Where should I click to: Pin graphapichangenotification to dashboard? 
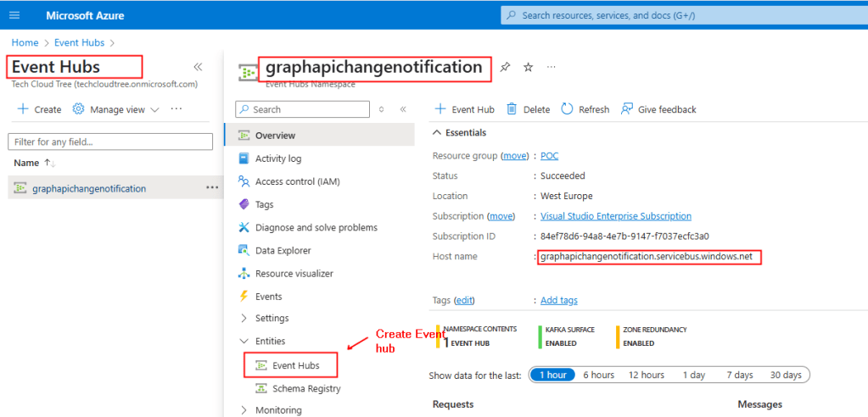[x=506, y=67]
